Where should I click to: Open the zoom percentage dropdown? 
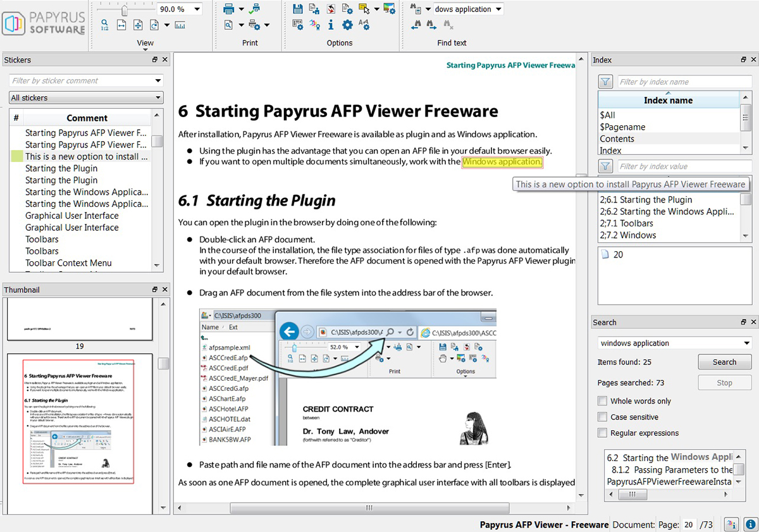point(197,9)
